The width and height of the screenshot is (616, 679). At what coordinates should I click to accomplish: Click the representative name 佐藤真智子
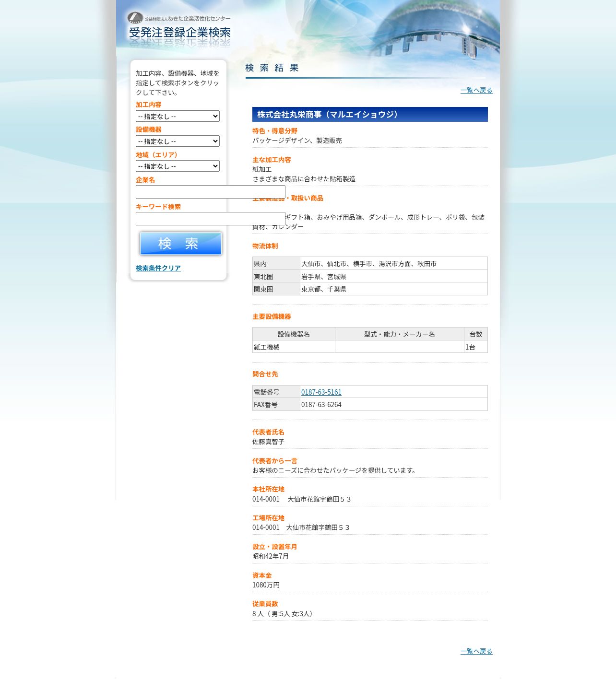pyautogui.click(x=269, y=442)
